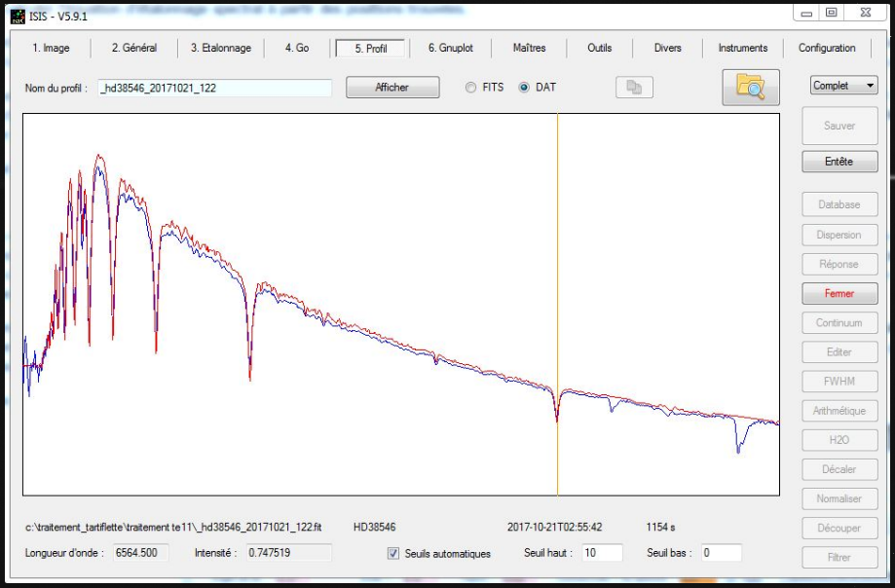Click the Seuil bas input field
The image size is (895, 588).
click(x=722, y=553)
